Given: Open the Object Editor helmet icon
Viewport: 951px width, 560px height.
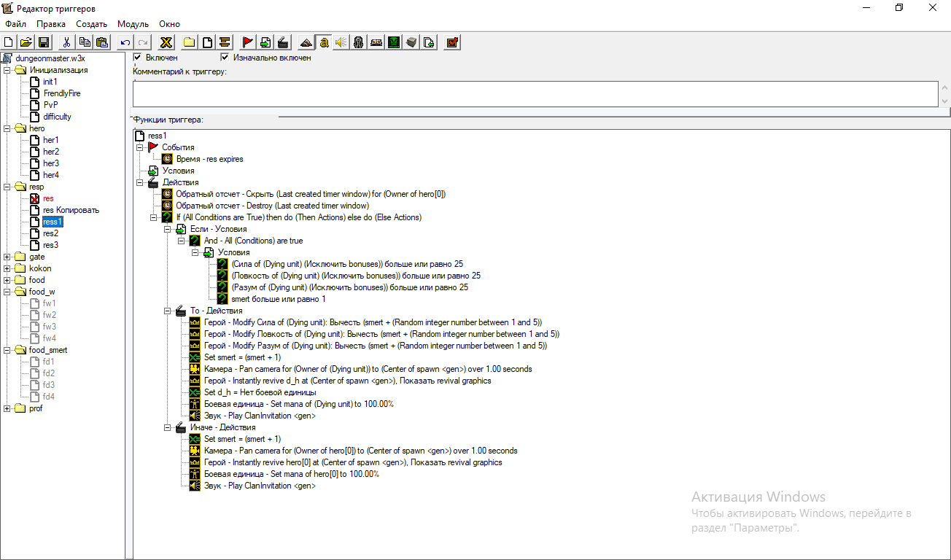Looking at the screenshot, I should 359,42.
